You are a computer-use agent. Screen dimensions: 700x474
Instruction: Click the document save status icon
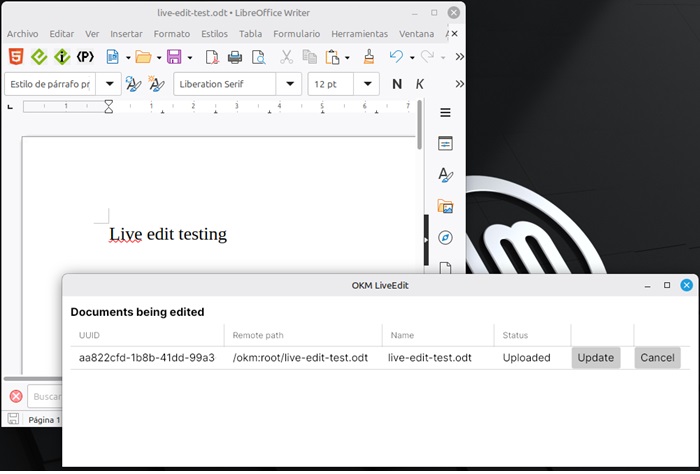pyautogui.click(x=13, y=419)
